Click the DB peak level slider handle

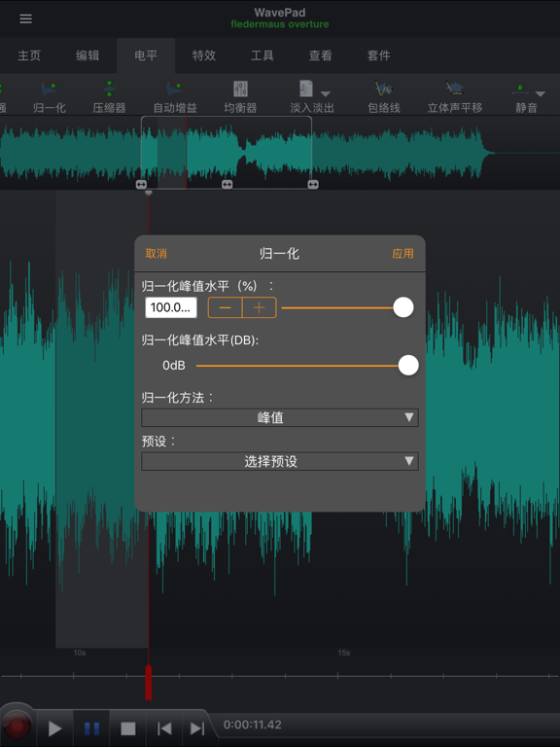408,366
